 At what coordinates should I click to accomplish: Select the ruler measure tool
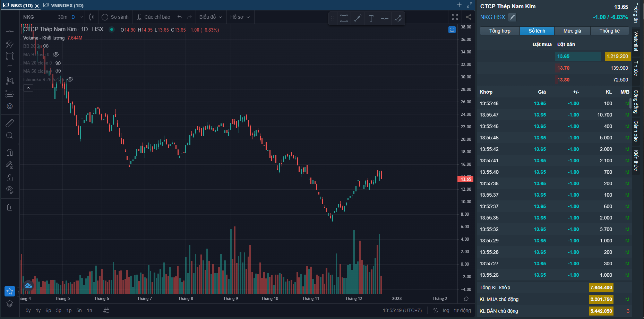[10, 123]
